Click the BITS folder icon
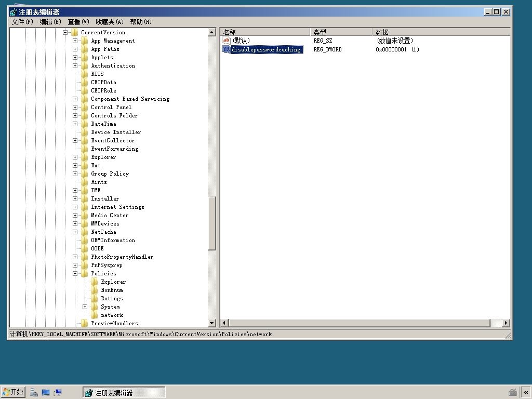This screenshot has height=399, width=532. [x=85, y=74]
